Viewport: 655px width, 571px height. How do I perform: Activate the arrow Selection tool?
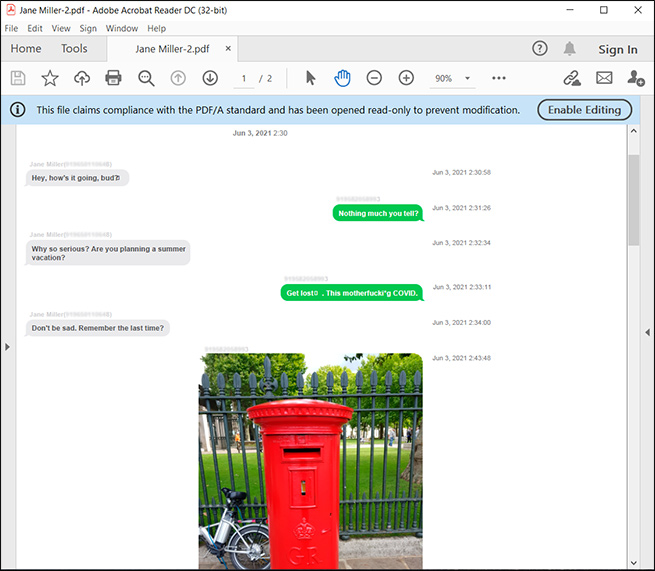click(310, 78)
